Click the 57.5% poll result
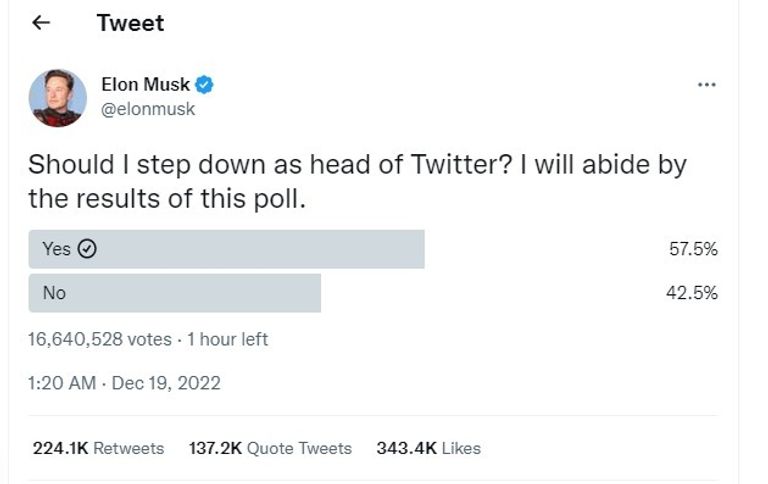Viewport: 768px width, 484px height. coord(693,249)
